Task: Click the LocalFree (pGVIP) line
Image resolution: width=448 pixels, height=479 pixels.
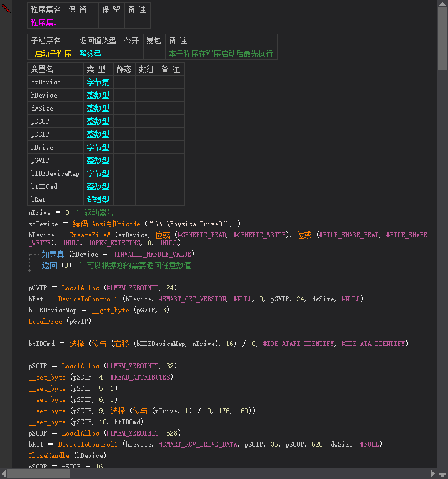Action: point(60,321)
